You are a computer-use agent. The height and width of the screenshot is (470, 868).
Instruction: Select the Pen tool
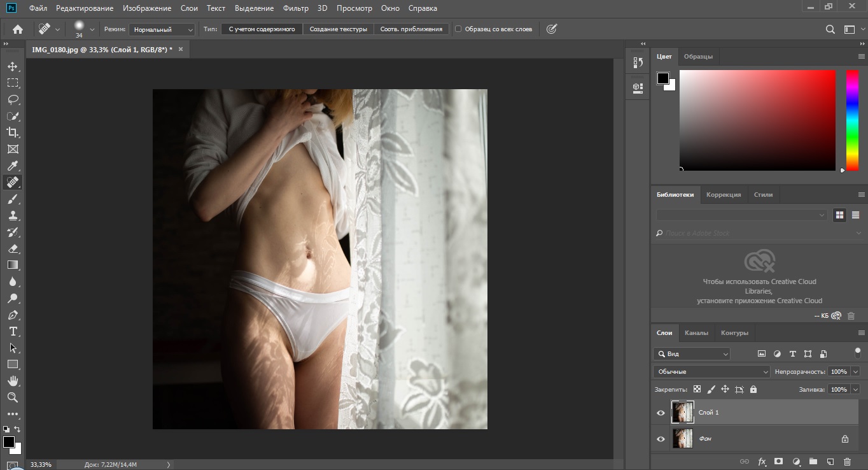13,315
